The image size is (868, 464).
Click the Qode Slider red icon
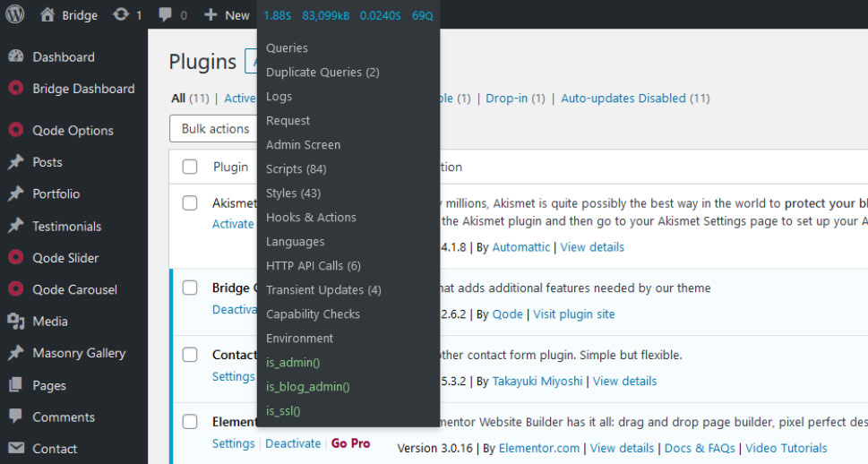pos(16,257)
